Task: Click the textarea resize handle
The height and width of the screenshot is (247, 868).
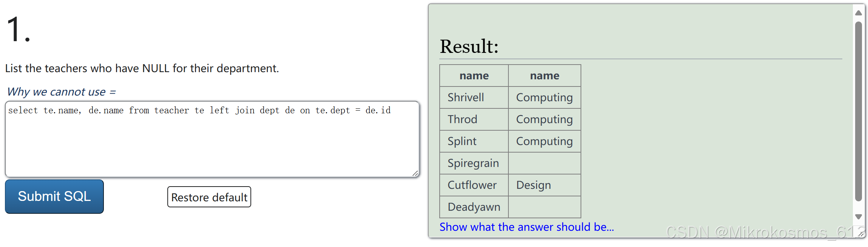Action: [415, 174]
